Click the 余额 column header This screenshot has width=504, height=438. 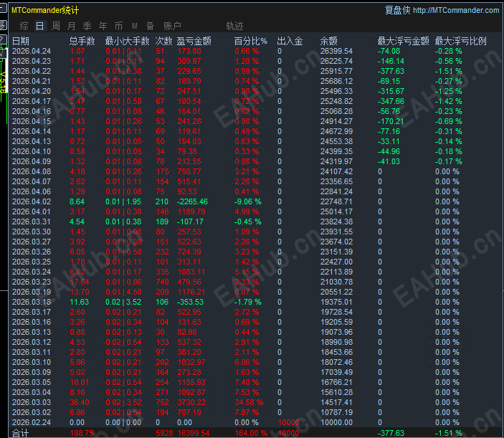coord(329,41)
